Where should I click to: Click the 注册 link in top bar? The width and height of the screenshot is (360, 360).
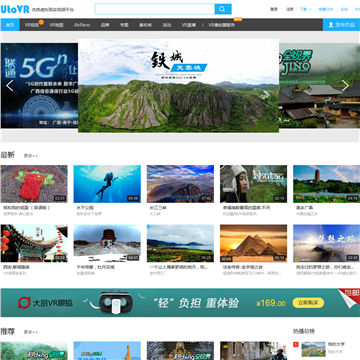(x=290, y=9)
